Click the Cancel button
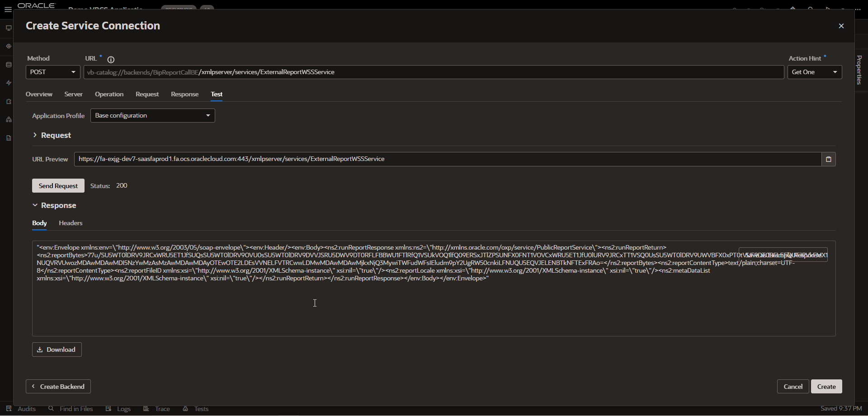The height and width of the screenshot is (416, 868). click(793, 387)
